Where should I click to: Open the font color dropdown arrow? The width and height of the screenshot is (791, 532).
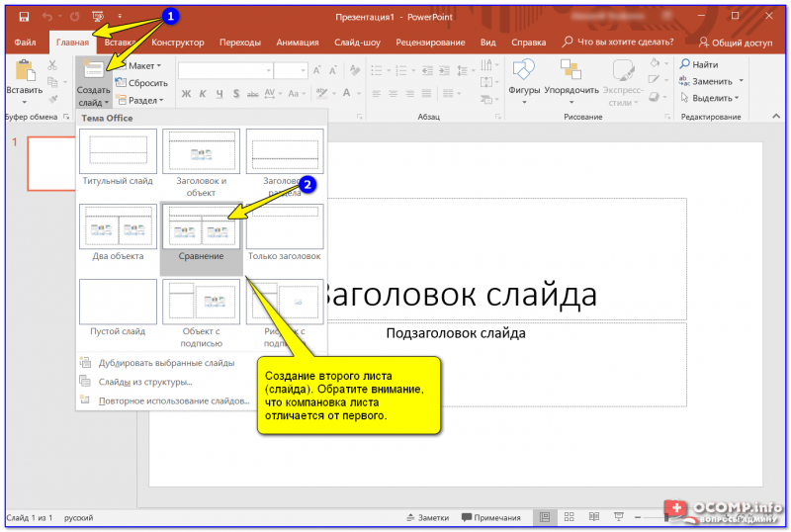[359, 93]
